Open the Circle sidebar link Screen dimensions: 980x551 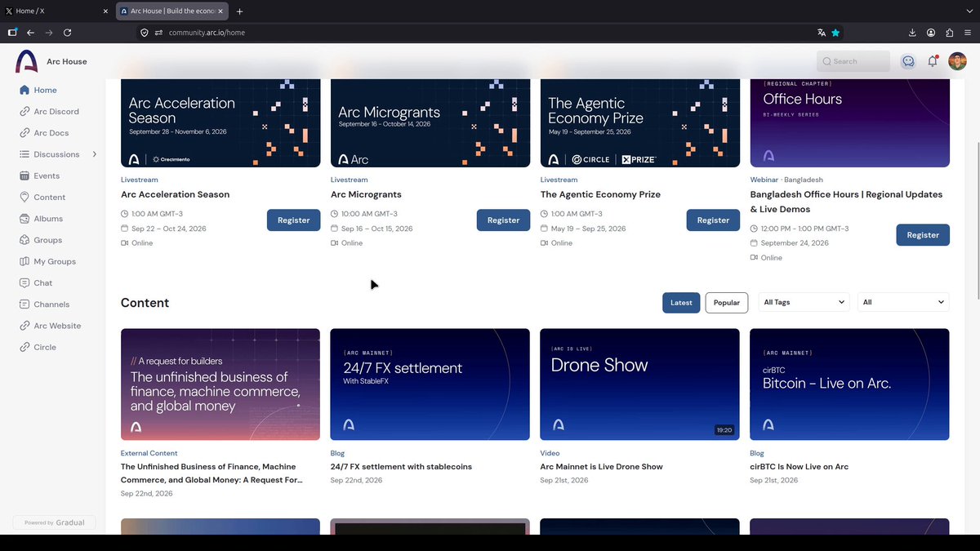[x=45, y=347]
